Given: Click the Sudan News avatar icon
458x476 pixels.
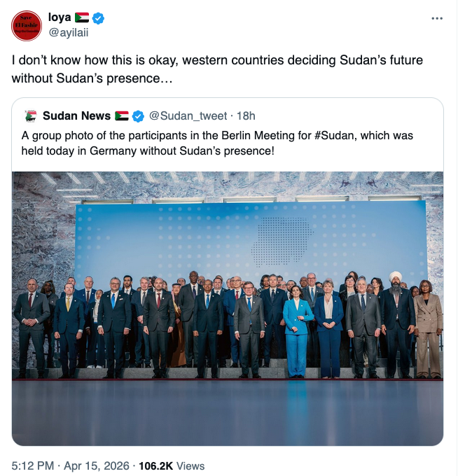Looking at the screenshot, I should [x=30, y=116].
